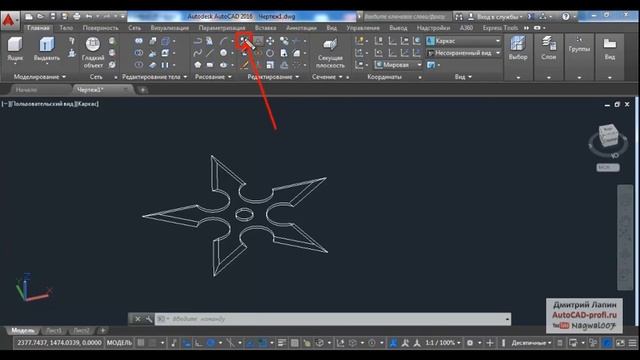
Task: Expand the Моделирование panel
Action: point(40,77)
